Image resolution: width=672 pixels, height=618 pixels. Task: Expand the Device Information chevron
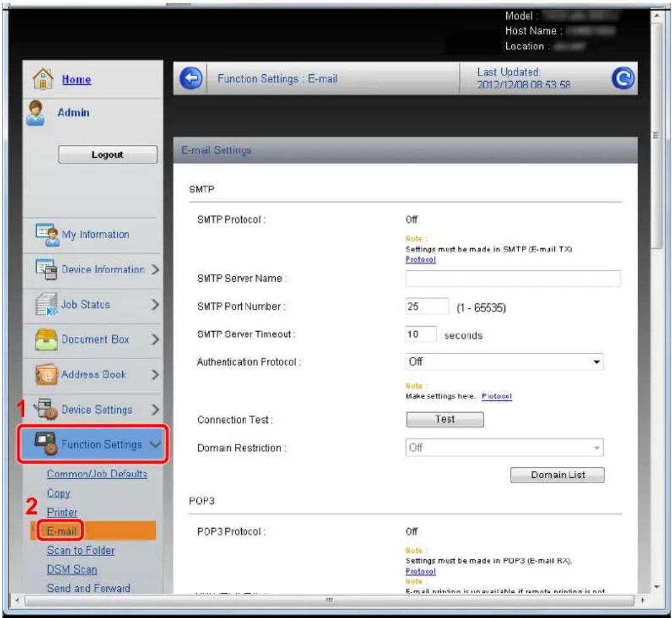coord(155,269)
